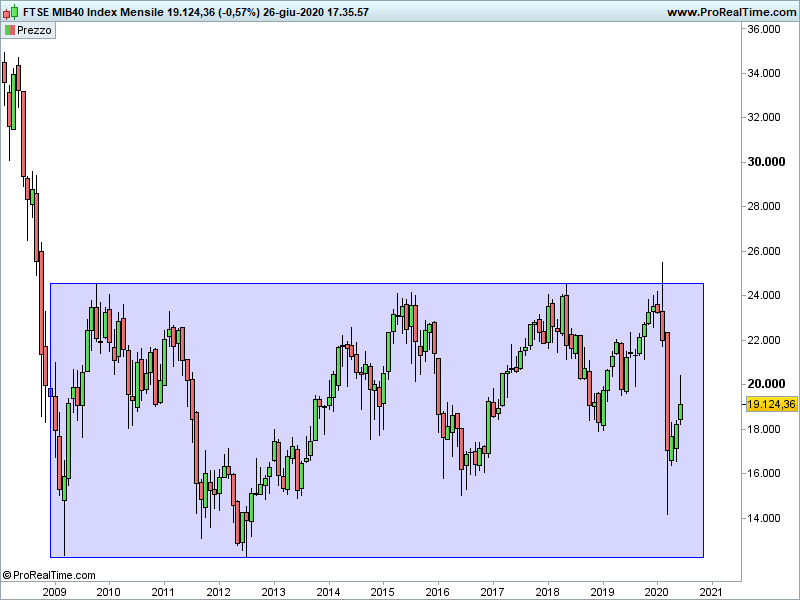
Task: Click the percentage change (-0,57%) in title
Action: click(239, 12)
